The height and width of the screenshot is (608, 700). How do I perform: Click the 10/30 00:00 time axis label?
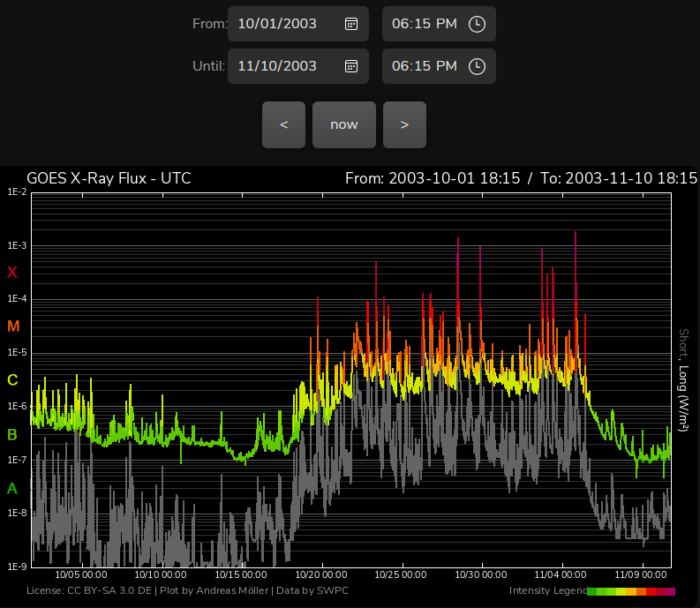point(481,574)
